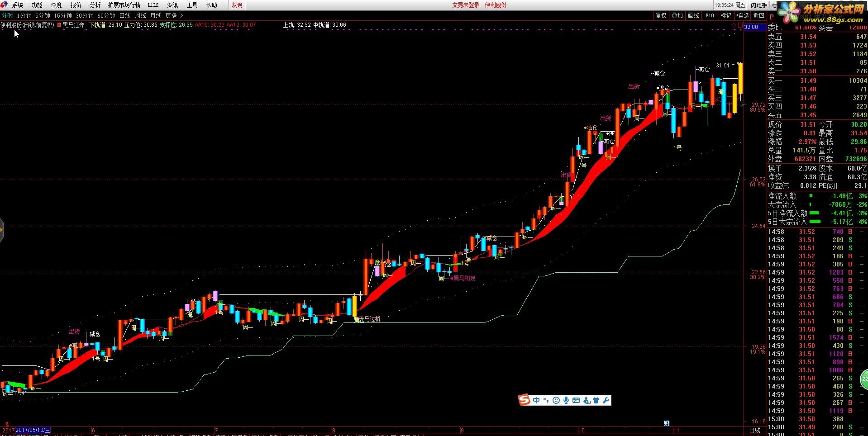868x436 pixels.
Task: Click the 财 finance marker on the timeline
Action: pyautogui.click(x=667, y=423)
